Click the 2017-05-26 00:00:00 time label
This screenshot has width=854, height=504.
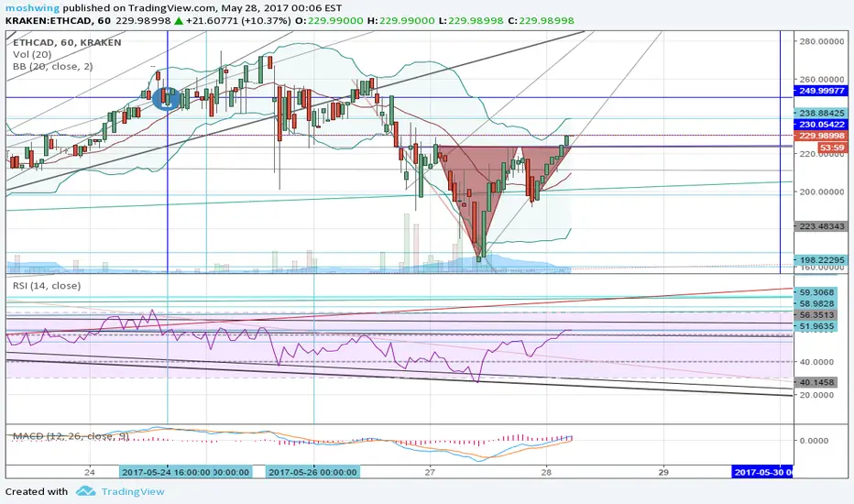tap(312, 473)
